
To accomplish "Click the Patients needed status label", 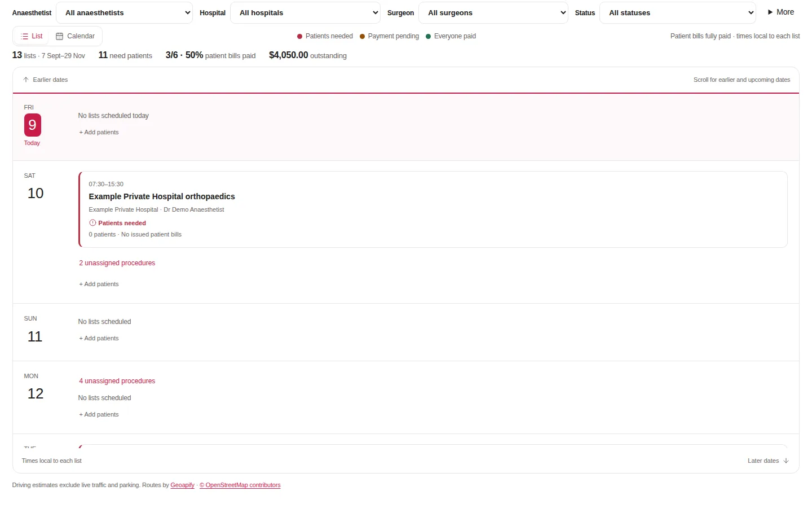I will (122, 223).
